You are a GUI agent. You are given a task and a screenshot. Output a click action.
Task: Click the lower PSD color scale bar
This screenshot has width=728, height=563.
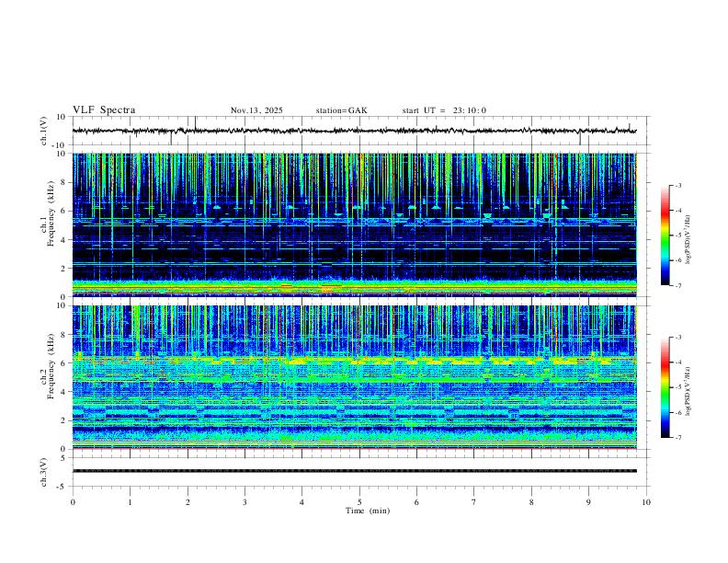click(665, 387)
